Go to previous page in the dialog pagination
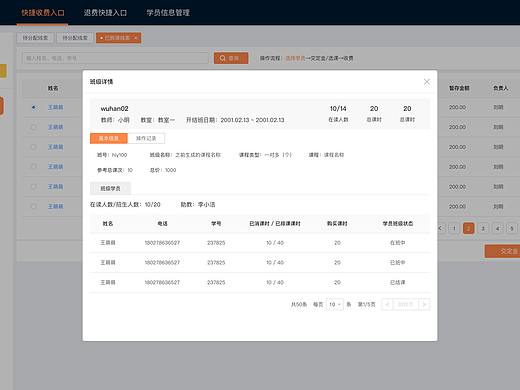Viewport: 520px width, 390px height. tap(387, 304)
